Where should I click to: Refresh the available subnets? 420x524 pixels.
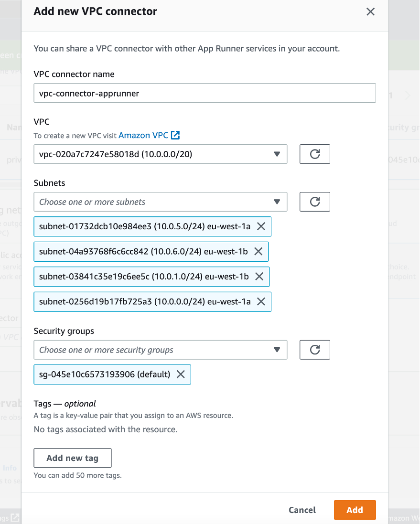point(314,202)
